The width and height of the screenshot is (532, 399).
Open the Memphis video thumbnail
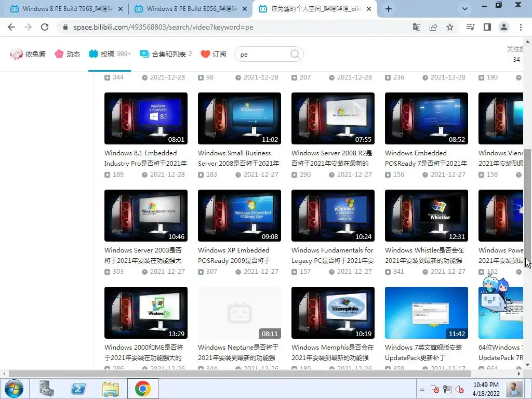[333, 312]
